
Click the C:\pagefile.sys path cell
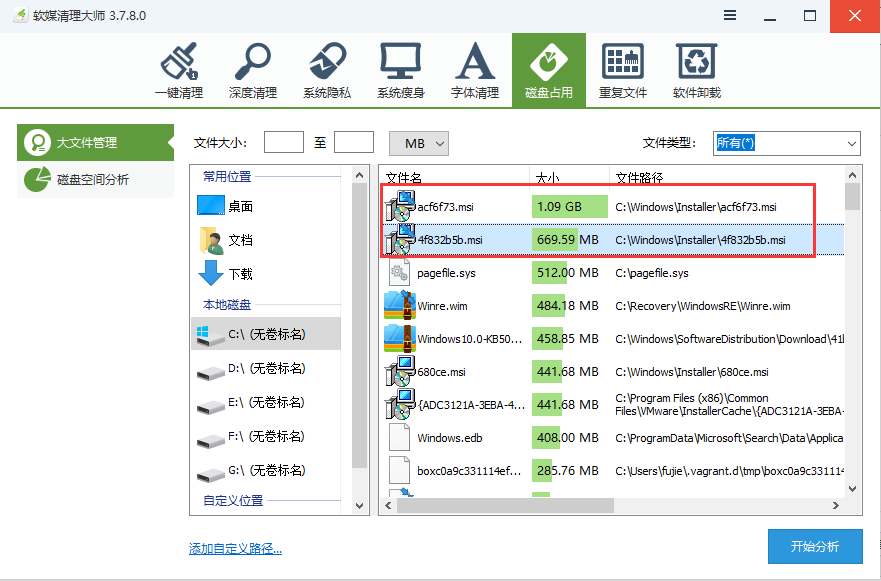point(652,274)
